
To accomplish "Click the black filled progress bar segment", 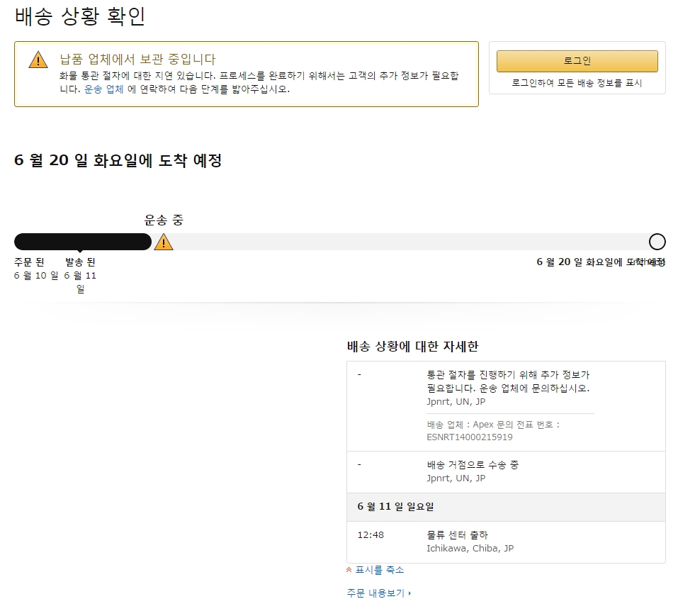I will coord(82,242).
